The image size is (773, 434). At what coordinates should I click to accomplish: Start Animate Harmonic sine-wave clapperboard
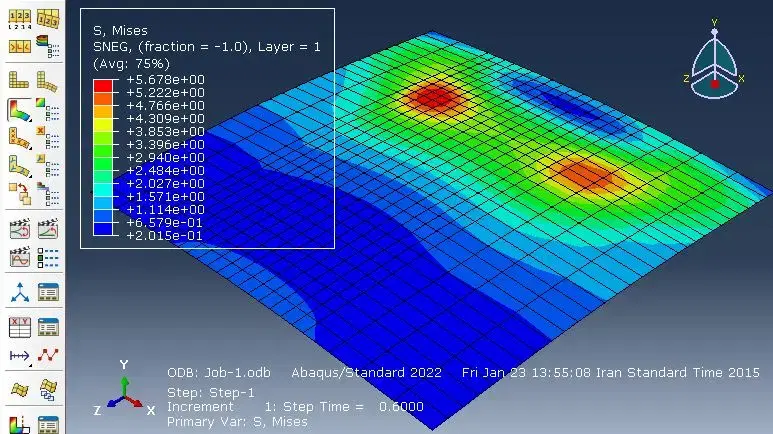tap(20, 257)
